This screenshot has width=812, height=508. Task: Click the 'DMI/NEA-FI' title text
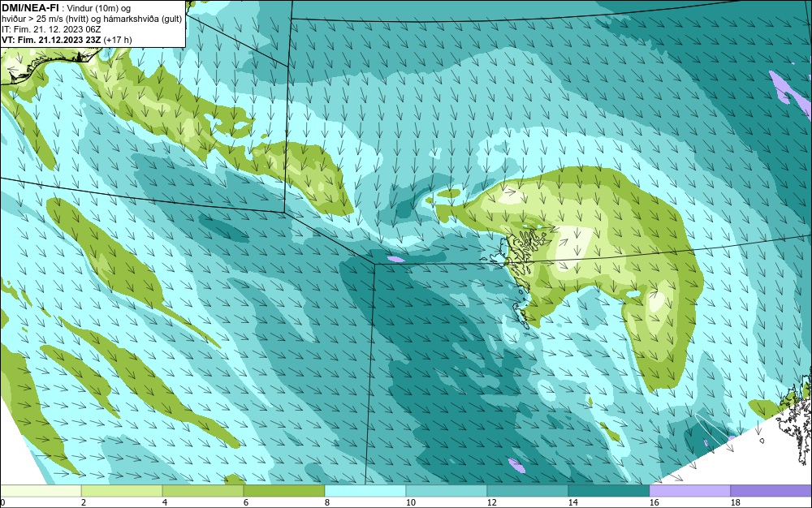[30, 8]
